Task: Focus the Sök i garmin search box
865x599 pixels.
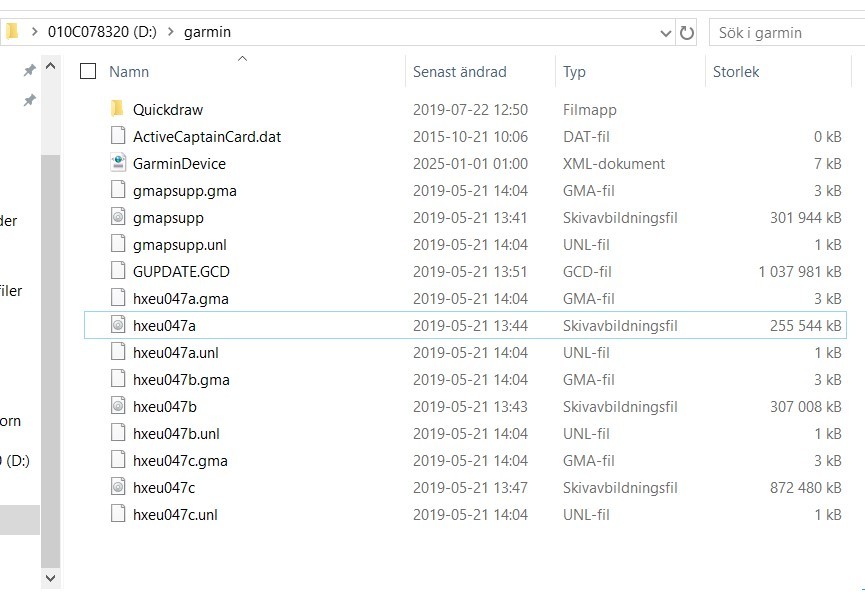Action: coord(787,33)
